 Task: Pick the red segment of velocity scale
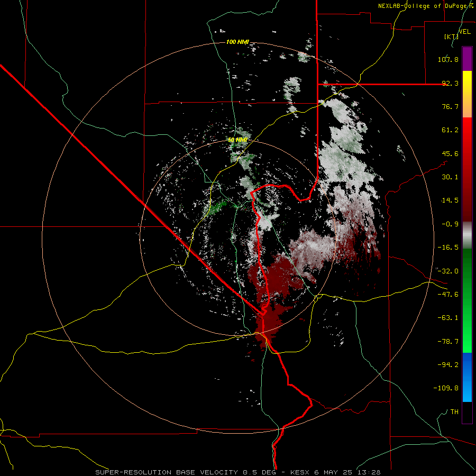pos(467,169)
